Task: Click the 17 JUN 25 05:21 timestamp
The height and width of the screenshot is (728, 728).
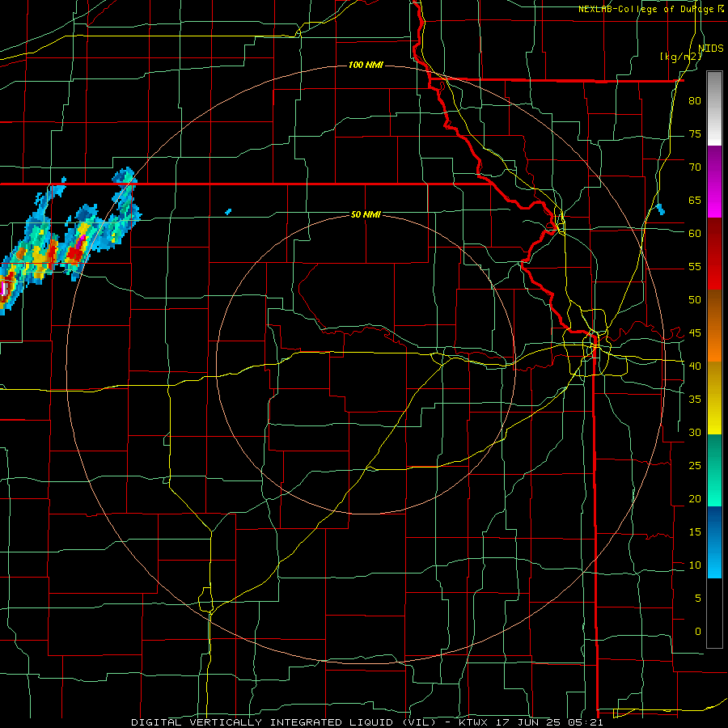Action: (x=551, y=722)
